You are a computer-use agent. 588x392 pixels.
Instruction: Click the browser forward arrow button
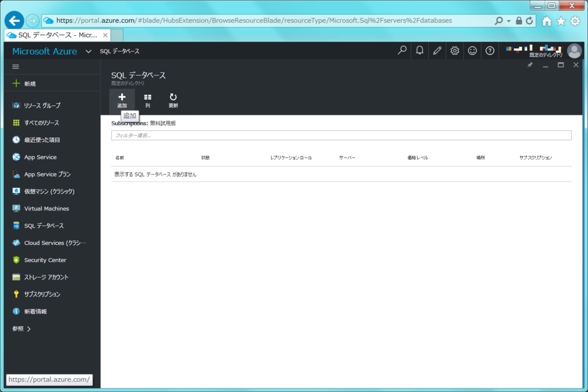point(33,21)
